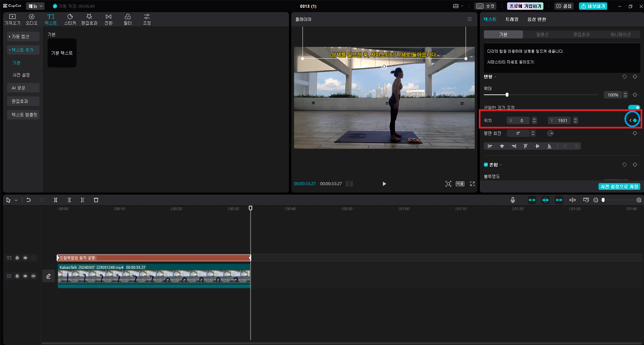This screenshot has height=345, width=644.
Task: Open the 가져오기 import panel
Action: pyautogui.click(x=12, y=20)
